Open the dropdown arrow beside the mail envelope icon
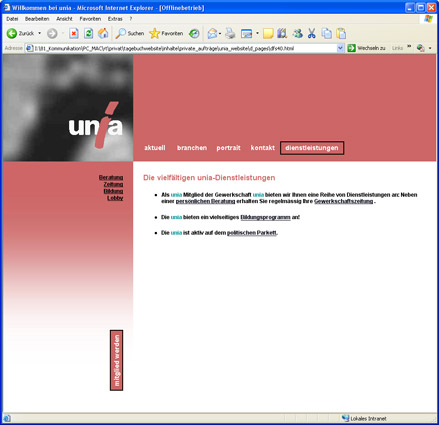 pyautogui.click(x=220, y=33)
